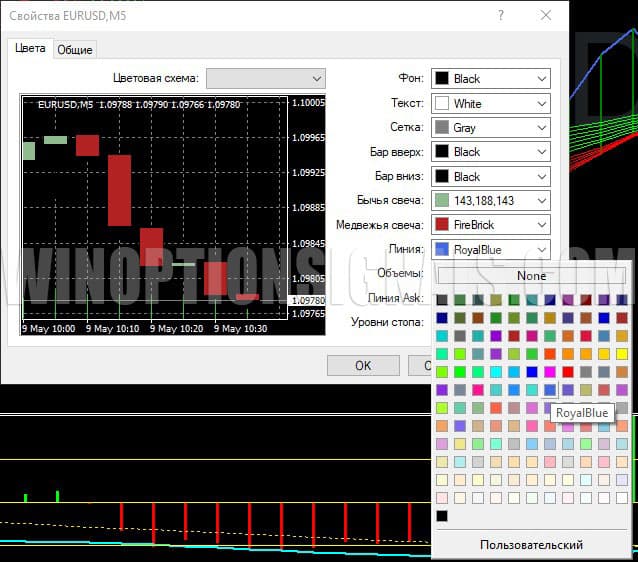The height and width of the screenshot is (562, 638).
Task: Choose None in the color palette
Action: pos(531,276)
